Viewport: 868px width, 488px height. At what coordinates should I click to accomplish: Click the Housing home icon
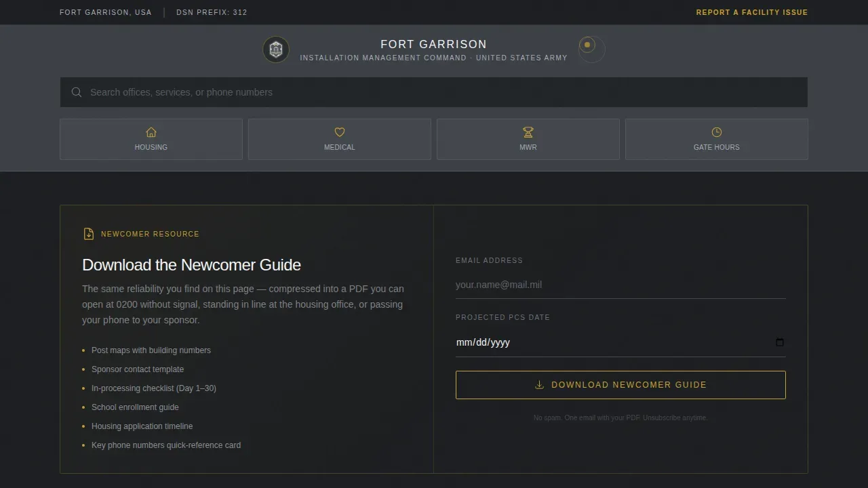pyautogui.click(x=151, y=132)
